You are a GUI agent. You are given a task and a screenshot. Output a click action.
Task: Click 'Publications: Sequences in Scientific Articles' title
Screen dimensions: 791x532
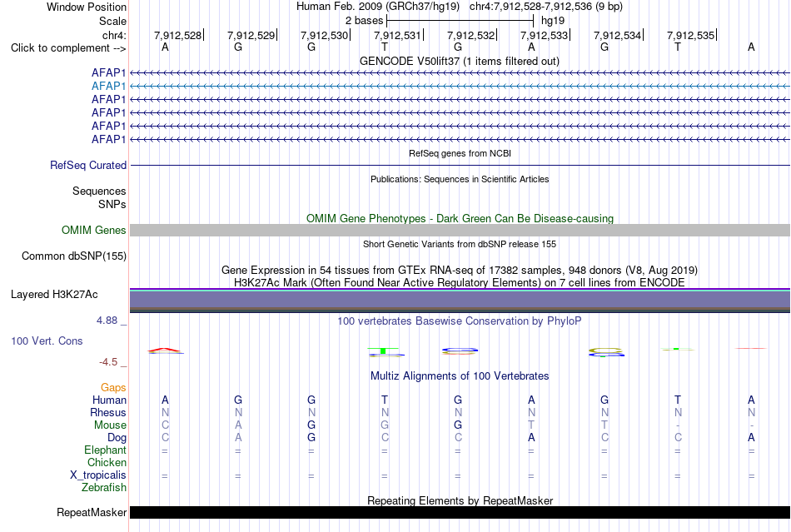460,179
